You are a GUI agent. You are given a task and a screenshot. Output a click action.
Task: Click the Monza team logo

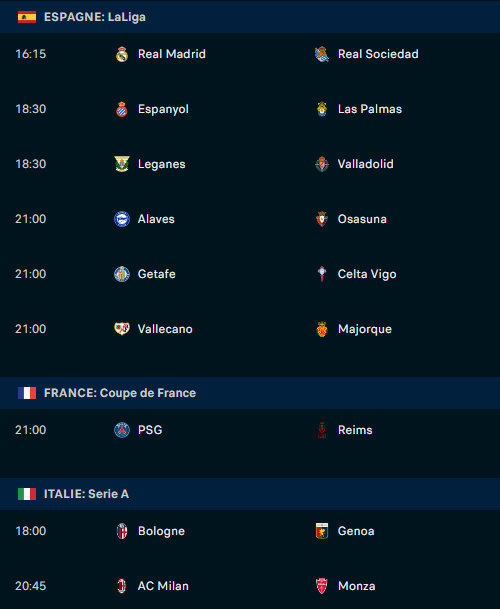tap(322, 586)
